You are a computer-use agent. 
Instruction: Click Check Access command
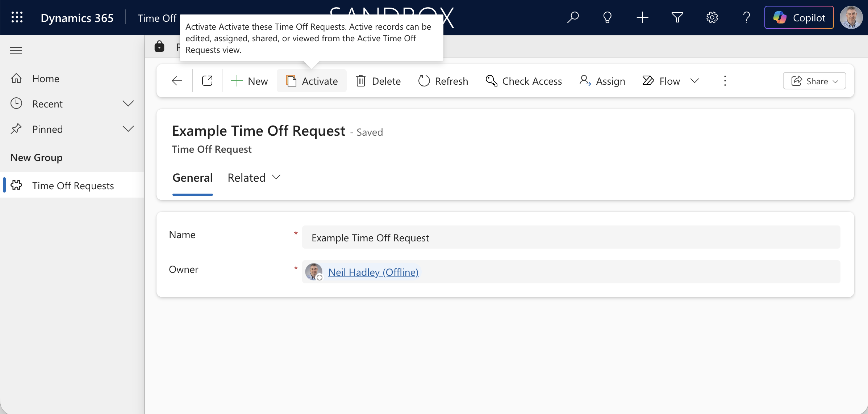click(x=524, y=81)
